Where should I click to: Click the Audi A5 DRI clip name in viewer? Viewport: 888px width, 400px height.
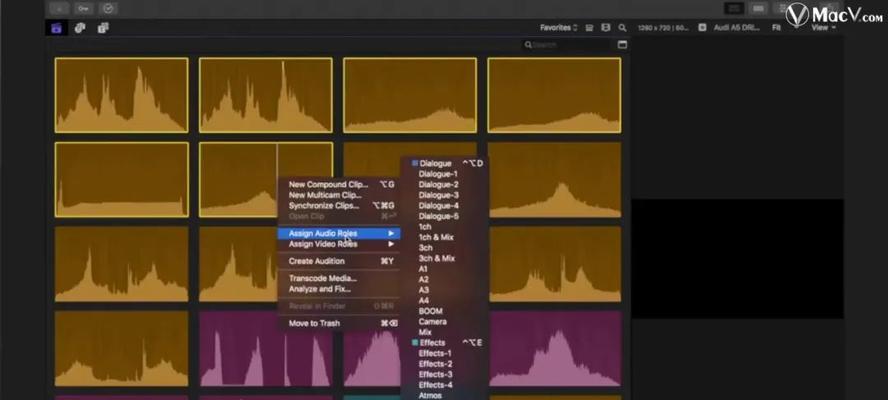point(736,27)
